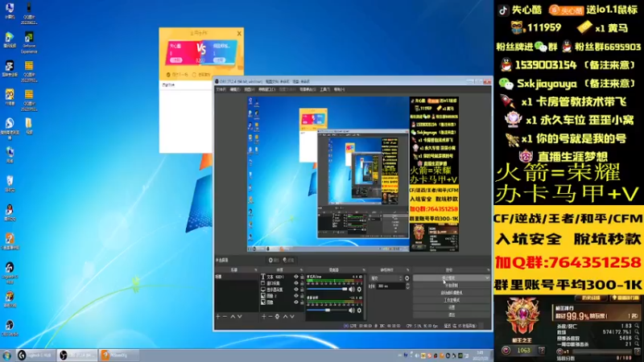Mute the 麦克风/Aux mixer channel speaker icon
The height and width of the screenshot is (362, 644).
[x=352, y=290]
